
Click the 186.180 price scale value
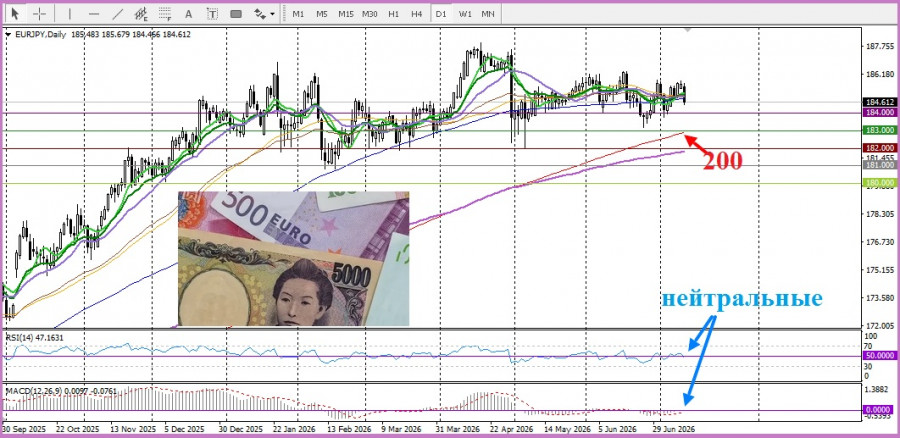coord(879,75)
